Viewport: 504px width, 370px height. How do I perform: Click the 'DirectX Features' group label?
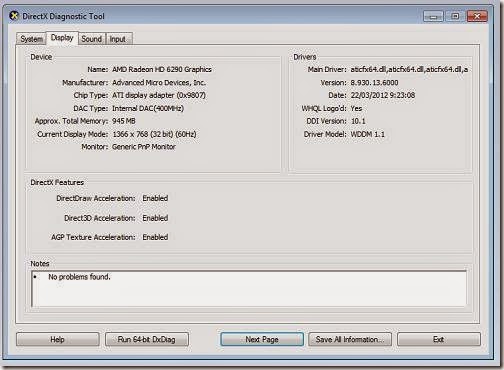(57, 183)
